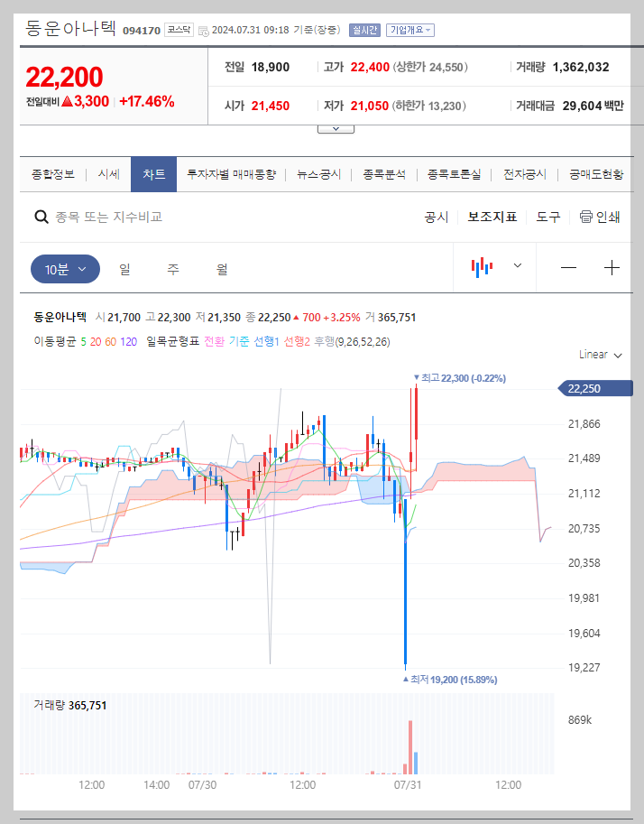View the 기업개요 company overview

(x=409, y=30)
